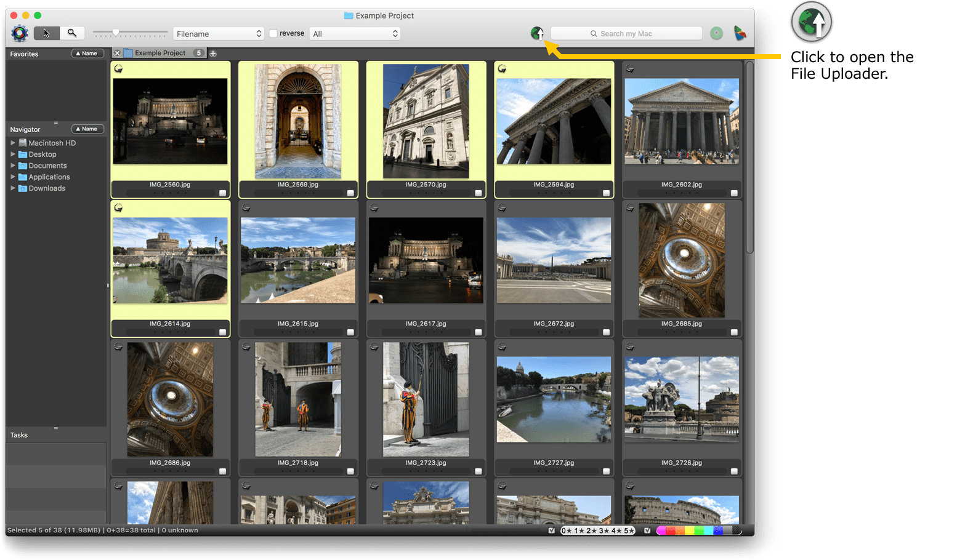This screenshot has width=973, height=560.
Task: Click rotate icon on IMG_2617.jpg thumbnail
Action: [374, 208]
